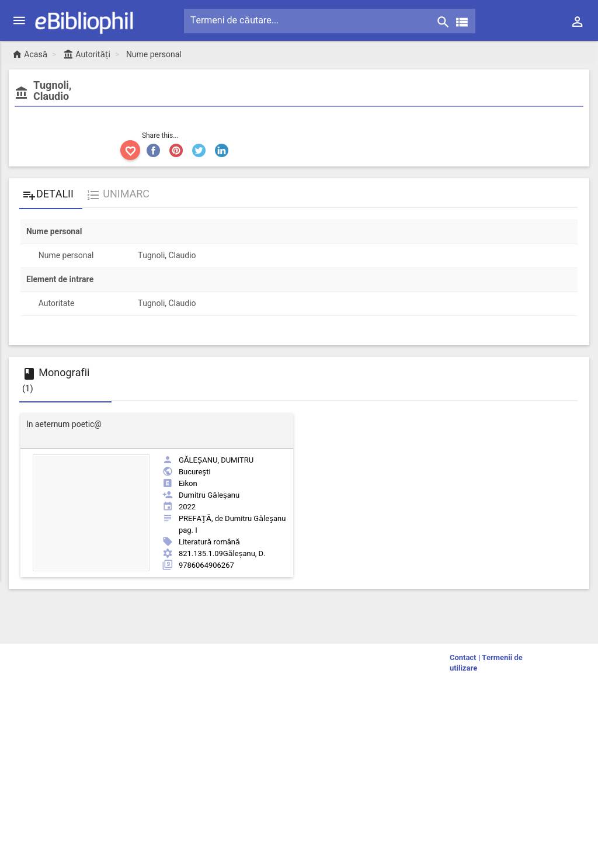This screenshot has width=598, height=868.
Task: Open Termenii de utilizare link
Action: (502, 657)
